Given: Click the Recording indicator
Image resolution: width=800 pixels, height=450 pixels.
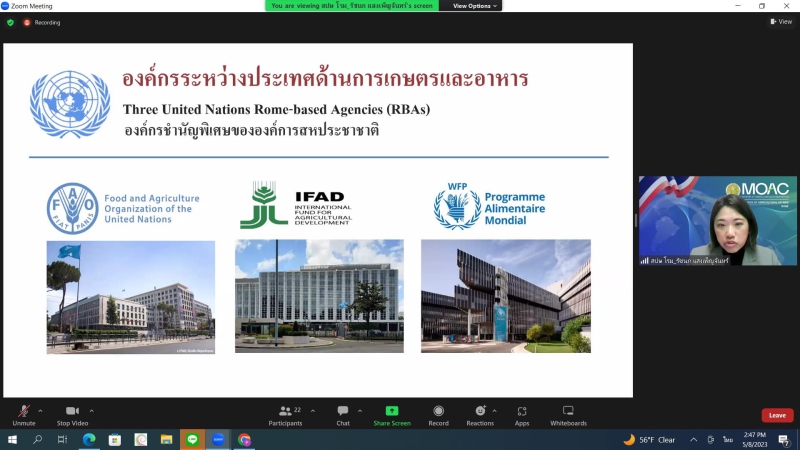Looking at the screenshot, I should tap(42, 22).
